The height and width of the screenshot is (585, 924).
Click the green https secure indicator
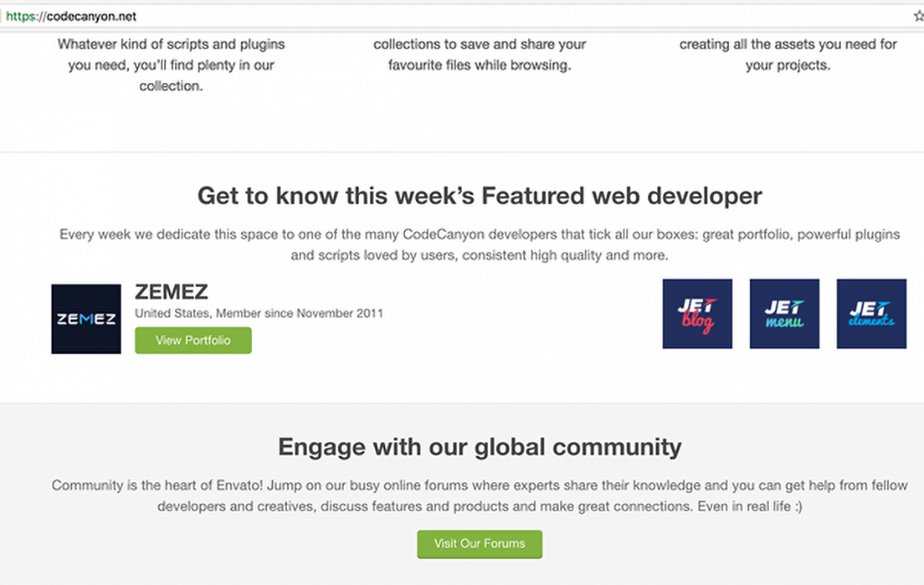(21, 16)
